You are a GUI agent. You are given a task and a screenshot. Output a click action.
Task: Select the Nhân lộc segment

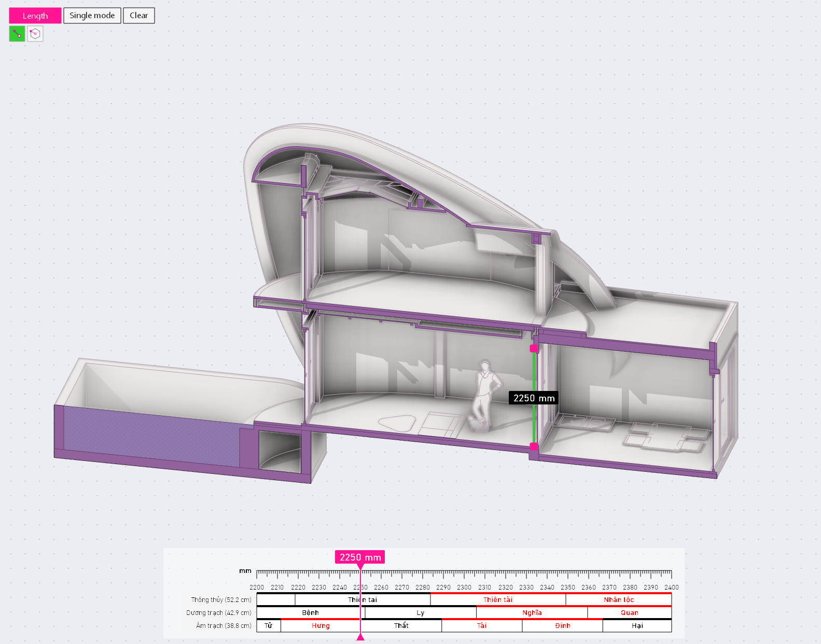(618, 600)
